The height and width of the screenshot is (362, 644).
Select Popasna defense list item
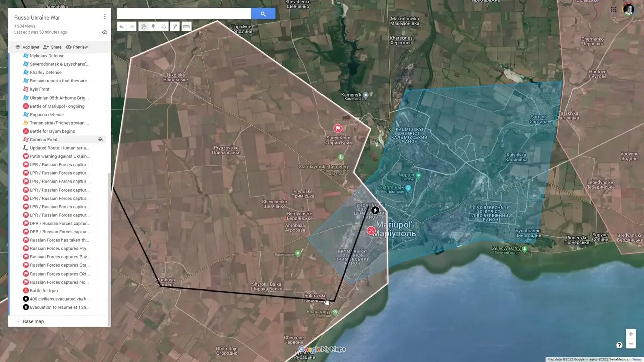coord(46,115)
